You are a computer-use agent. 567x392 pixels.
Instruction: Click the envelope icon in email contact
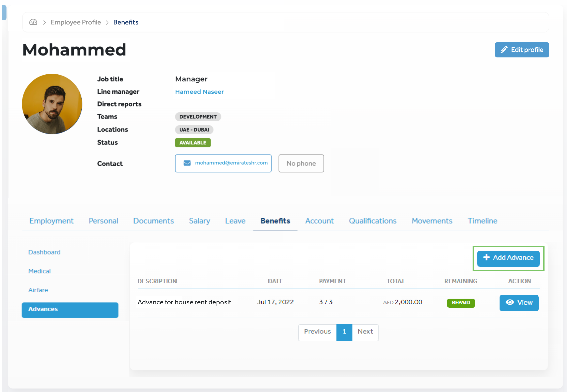click(187, 163)
